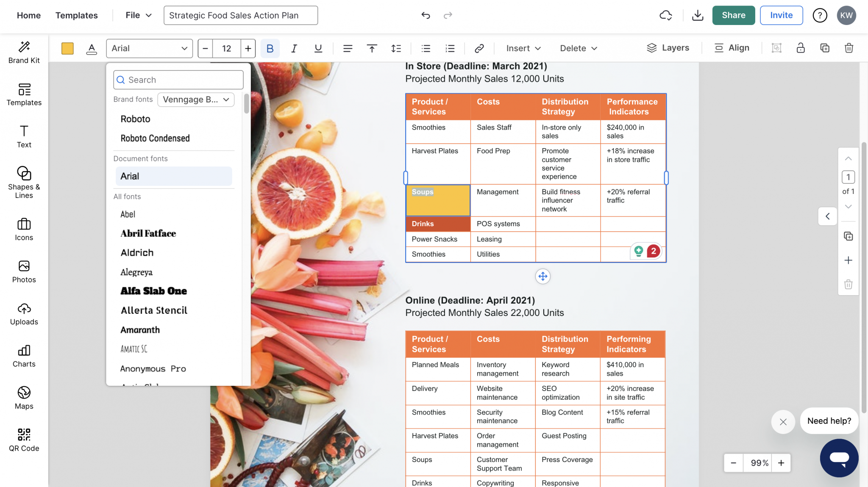Click the Share button
This screenshot has width=868, height=487.
pos(734,15)
